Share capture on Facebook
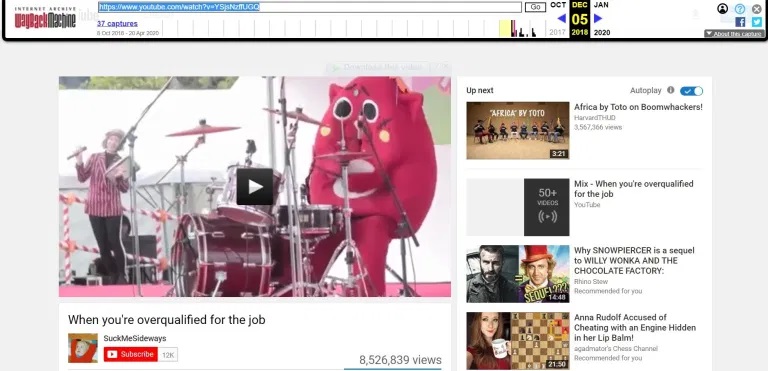 coord(740,22)
